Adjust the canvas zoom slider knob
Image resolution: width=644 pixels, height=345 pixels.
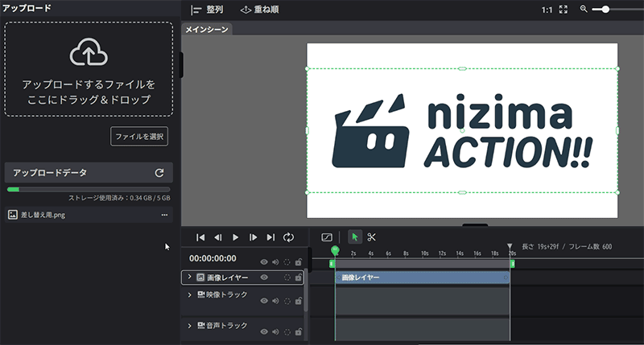coord(605,10)
